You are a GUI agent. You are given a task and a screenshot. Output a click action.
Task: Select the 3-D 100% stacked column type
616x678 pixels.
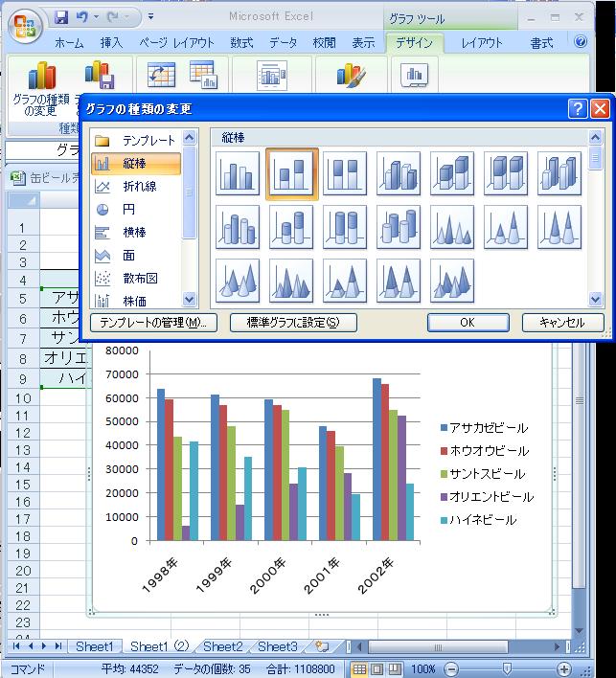506,173
